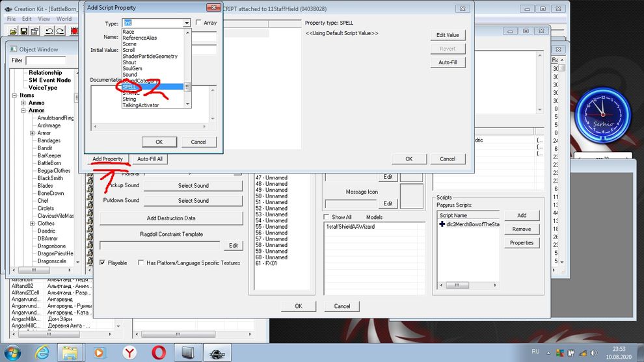The width and height of the screenshot is (644, 362).
Task: Open the File menu
Action: [x=11, y=19]
